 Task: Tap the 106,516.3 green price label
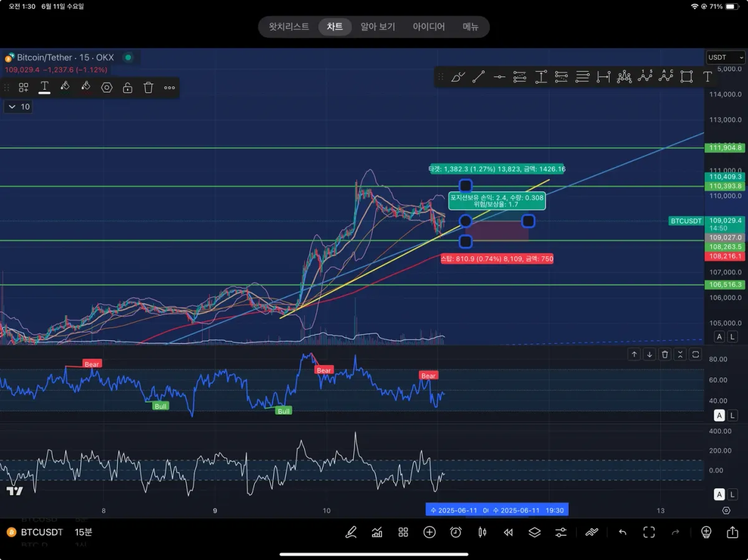[x=725, y=285]
